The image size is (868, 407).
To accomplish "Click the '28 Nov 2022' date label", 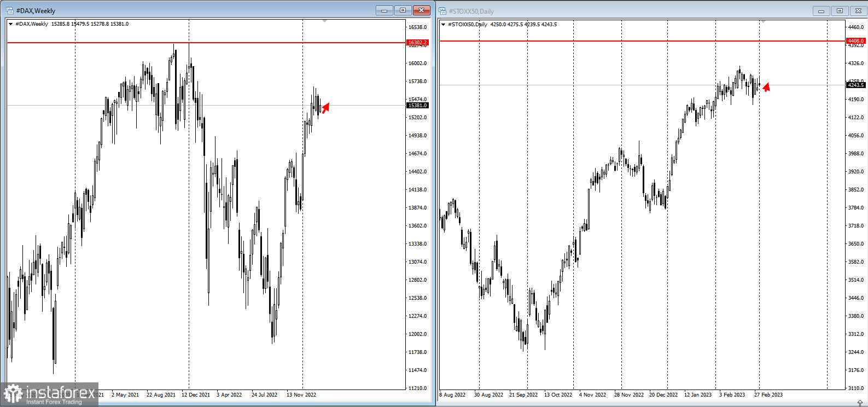I will coord(629,395).
